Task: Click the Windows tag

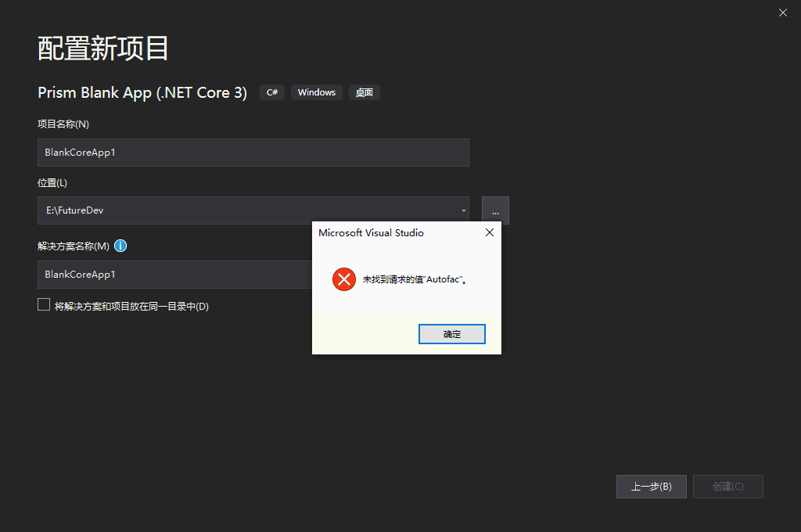Action: [x=317, y=92]
